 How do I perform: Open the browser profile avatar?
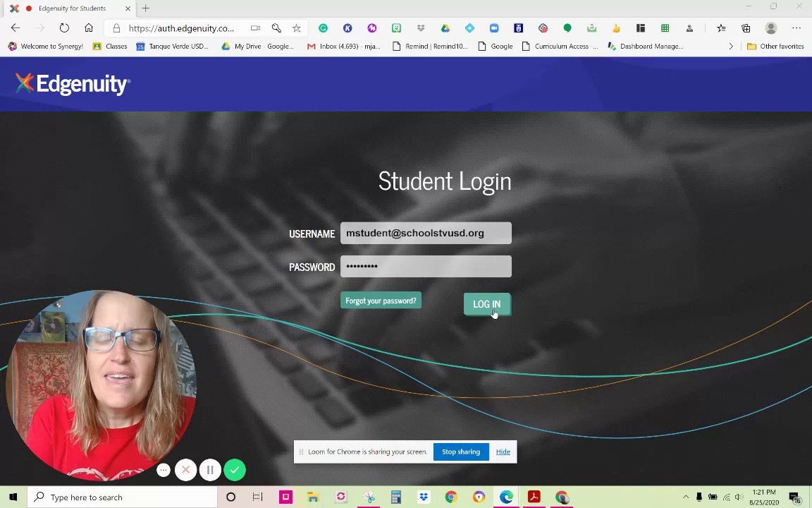point(771,28)
